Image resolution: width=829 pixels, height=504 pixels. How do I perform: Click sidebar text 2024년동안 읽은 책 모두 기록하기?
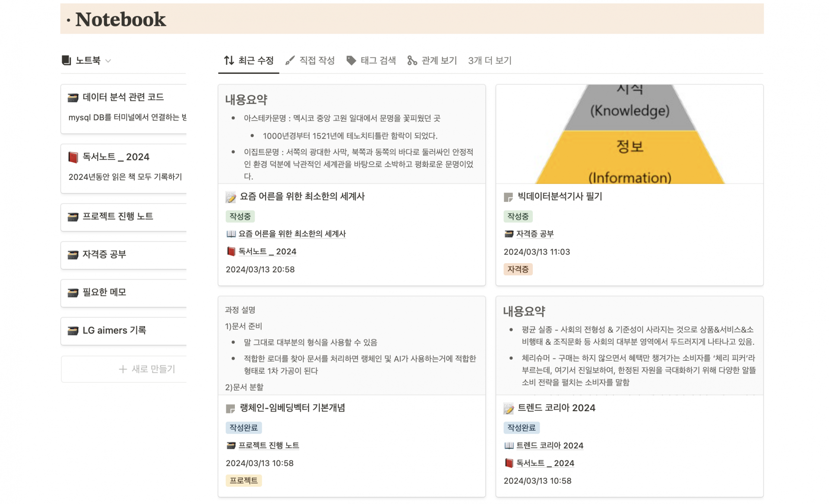point(125,177)
